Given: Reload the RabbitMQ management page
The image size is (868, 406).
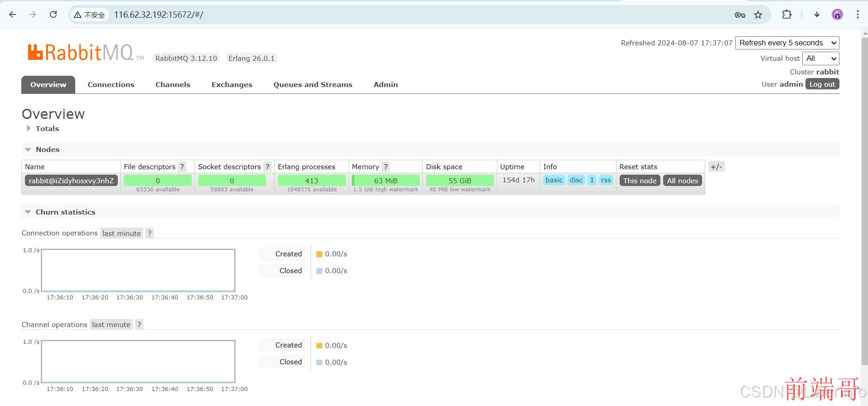Looking at the screenshot, I should click(x=53, y=15).
